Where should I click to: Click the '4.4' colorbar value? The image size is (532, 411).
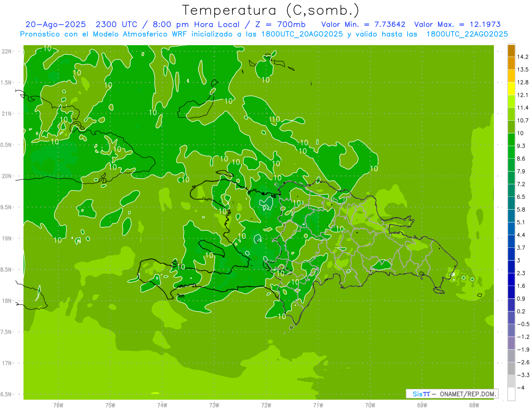coord(521,235)
